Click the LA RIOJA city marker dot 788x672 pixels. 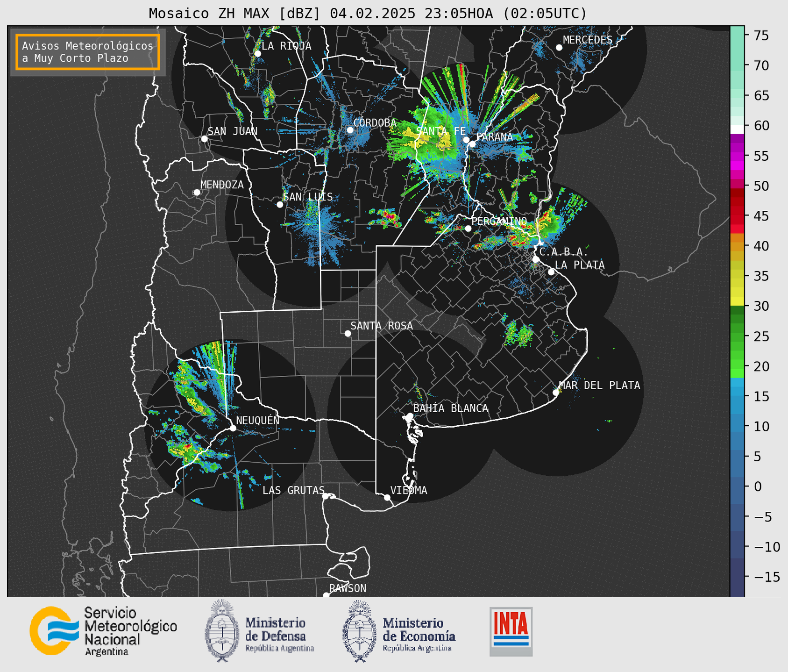[257, 54]
